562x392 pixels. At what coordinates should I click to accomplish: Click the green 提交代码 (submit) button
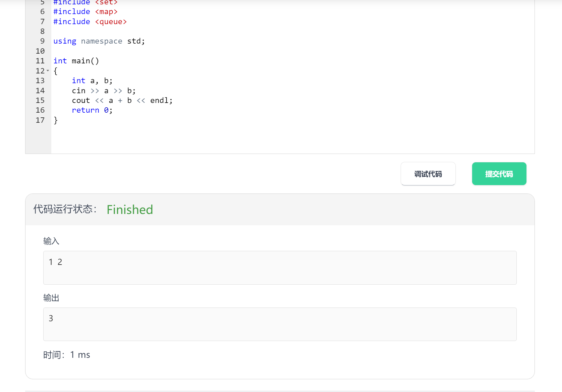(x=499, y=174)
